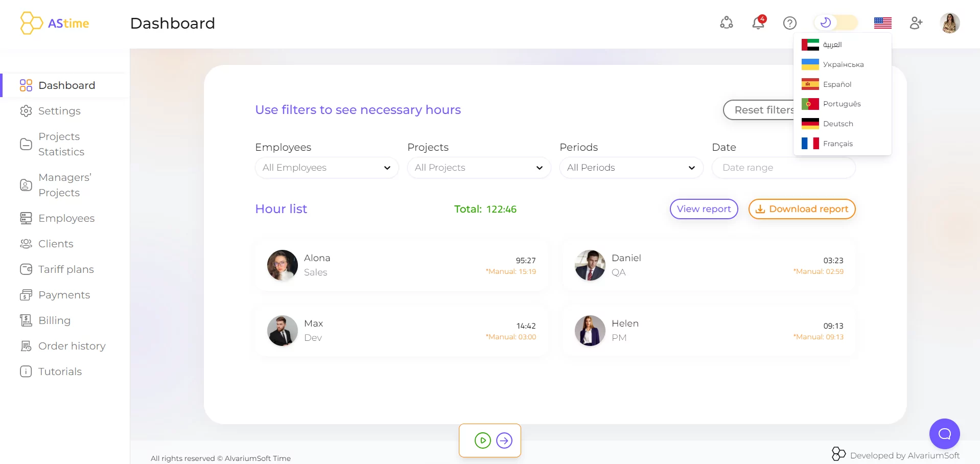Open the All Projects dropdown
This screenshot has width=980, height=464.
click(x=479, y=168)
